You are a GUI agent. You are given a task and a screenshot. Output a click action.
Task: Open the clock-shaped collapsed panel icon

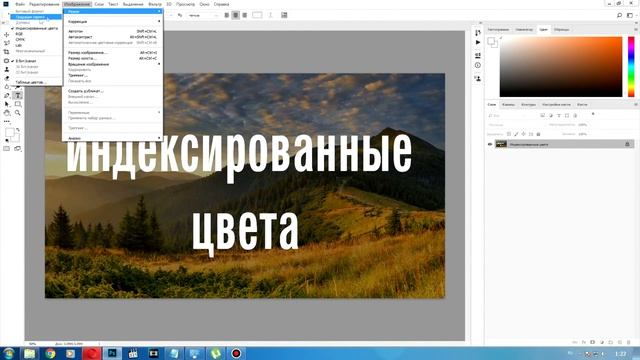(478, 65)
